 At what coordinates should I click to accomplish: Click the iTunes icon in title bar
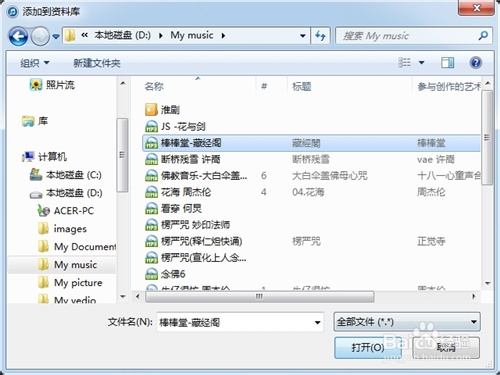click(x=13, y=12)
